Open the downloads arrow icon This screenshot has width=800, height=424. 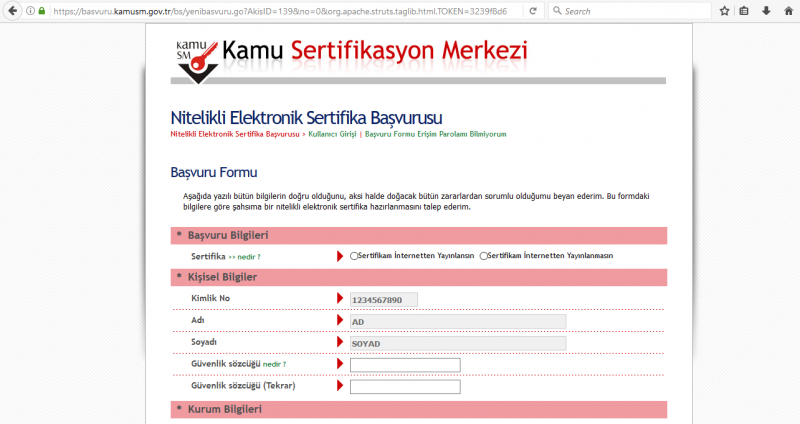tap(766, 11)
